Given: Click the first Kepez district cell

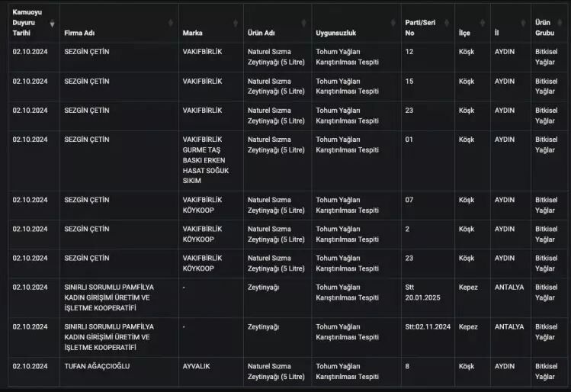Looking at the screenshot, I should coord(468,288).
